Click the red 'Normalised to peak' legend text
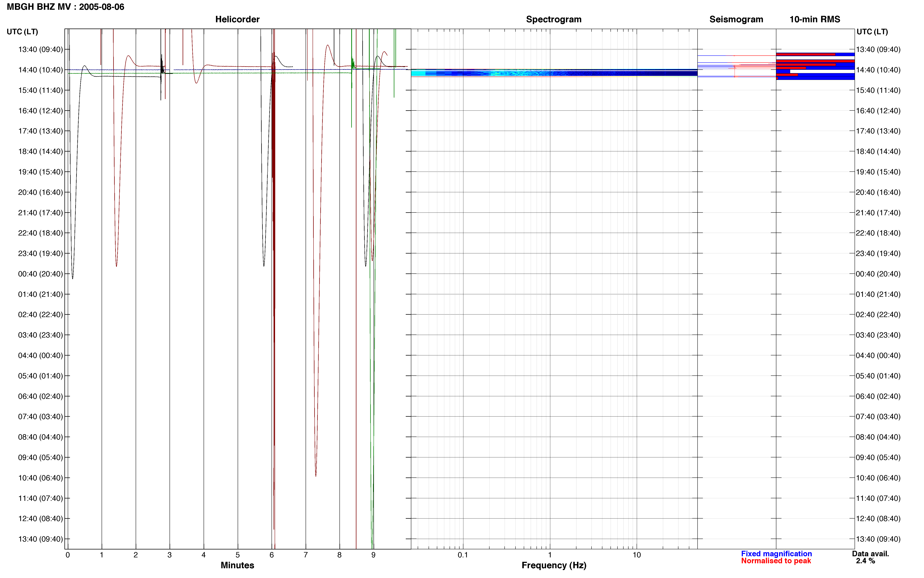The image size is (924, 578). [776, 561]
